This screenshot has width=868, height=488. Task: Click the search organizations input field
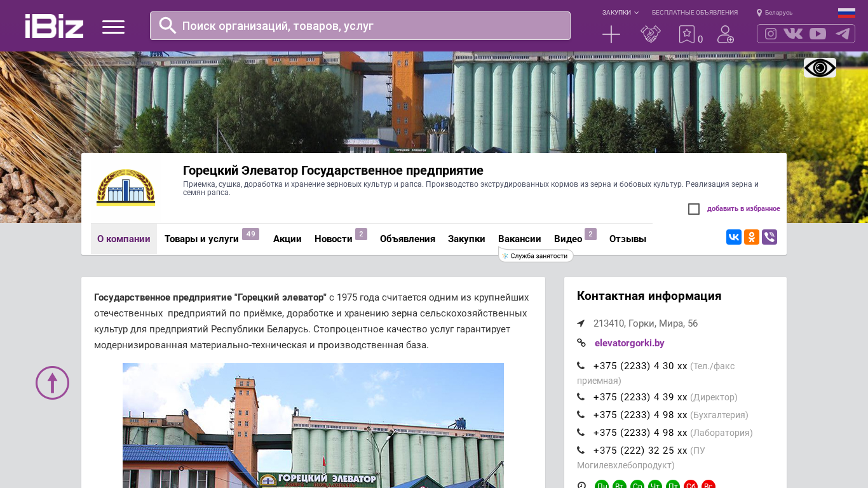tap(360, 26)
